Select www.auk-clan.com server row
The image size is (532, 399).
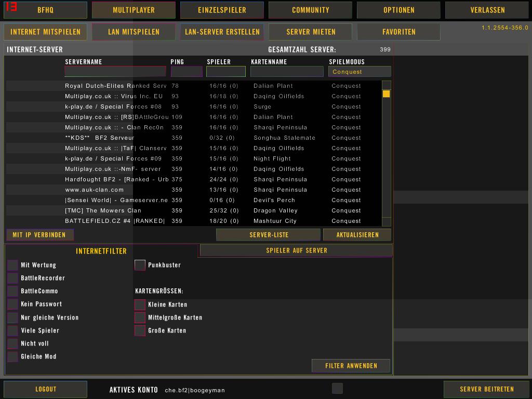pyautogui.click(x=193, y=190)
